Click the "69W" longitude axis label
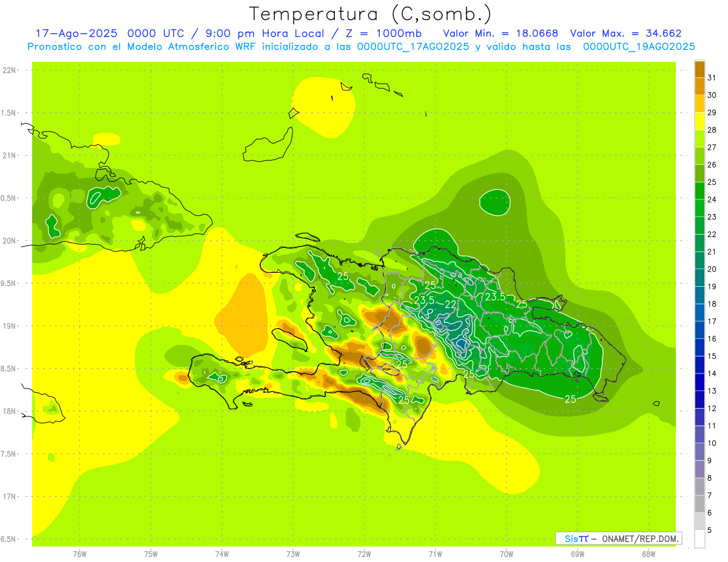This screenshot has width=728, height=562. pyautogui.click(x=578, y=554)
